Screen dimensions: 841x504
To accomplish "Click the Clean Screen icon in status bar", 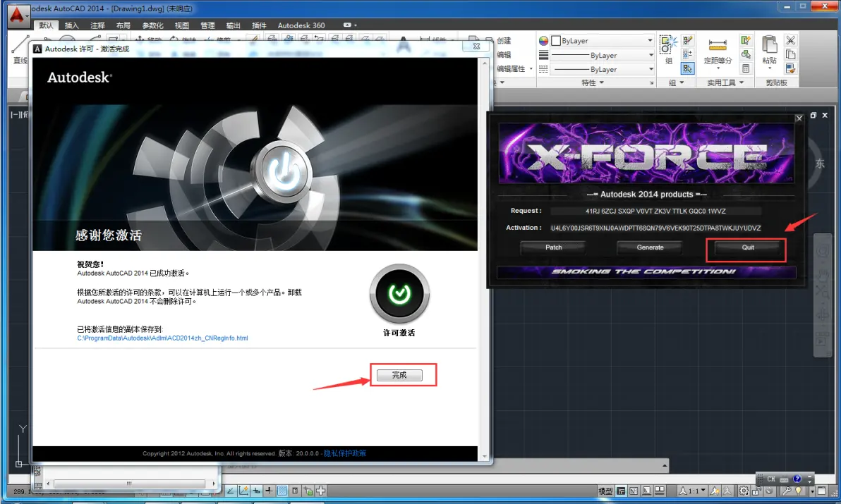I will pyautogui.click(x=822, y=491).
